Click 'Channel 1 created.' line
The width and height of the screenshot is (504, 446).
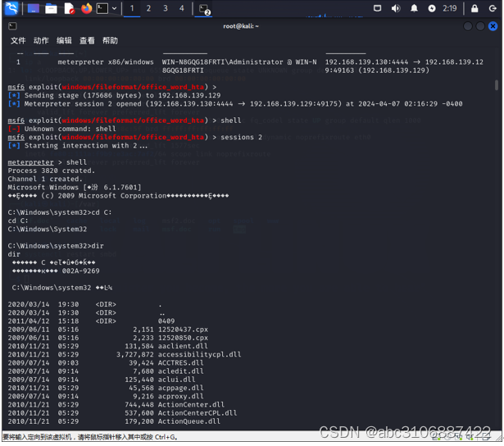click(x=45, y=179)
